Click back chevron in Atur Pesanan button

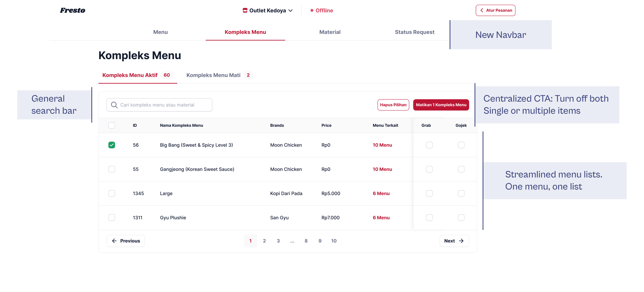point(482,10)
